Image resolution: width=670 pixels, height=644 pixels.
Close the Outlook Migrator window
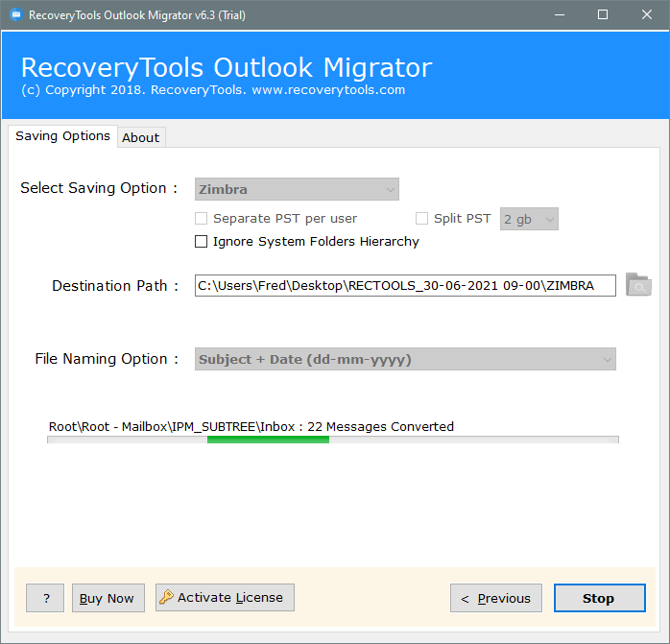(x=647, y=15)
